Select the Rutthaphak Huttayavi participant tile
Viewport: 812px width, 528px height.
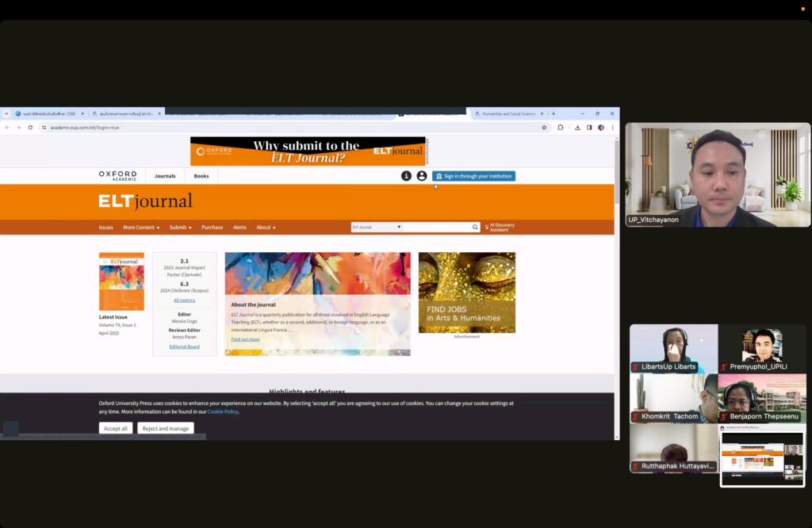674,448
